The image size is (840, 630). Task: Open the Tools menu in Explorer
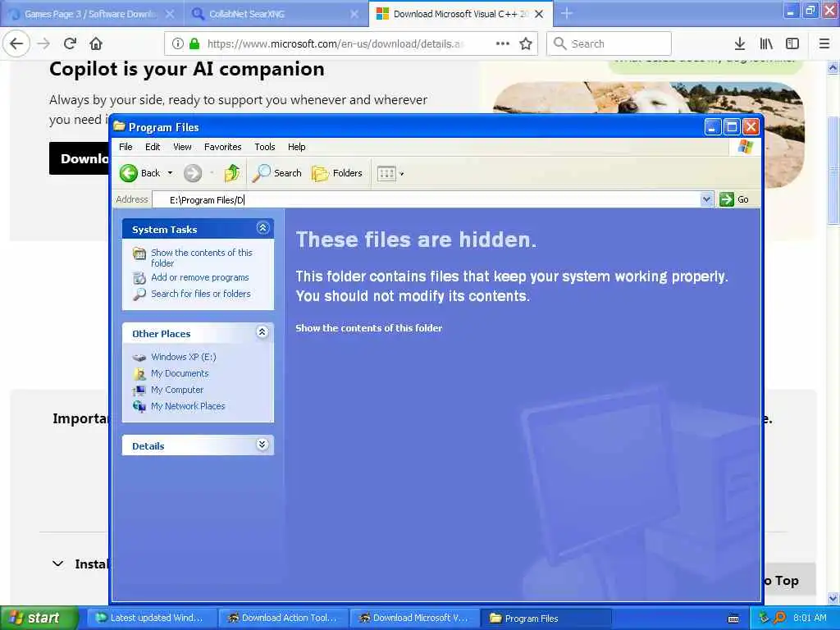265,147
